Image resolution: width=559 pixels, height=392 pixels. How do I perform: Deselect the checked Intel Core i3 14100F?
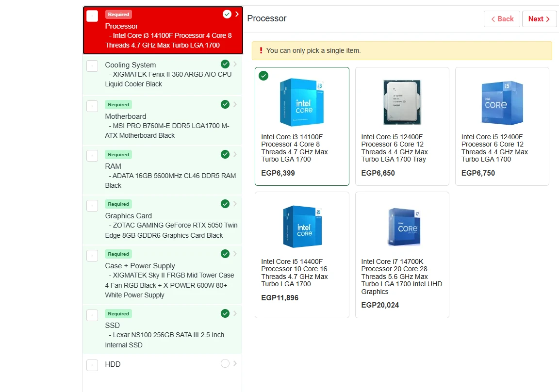click(x=263, y=76)
